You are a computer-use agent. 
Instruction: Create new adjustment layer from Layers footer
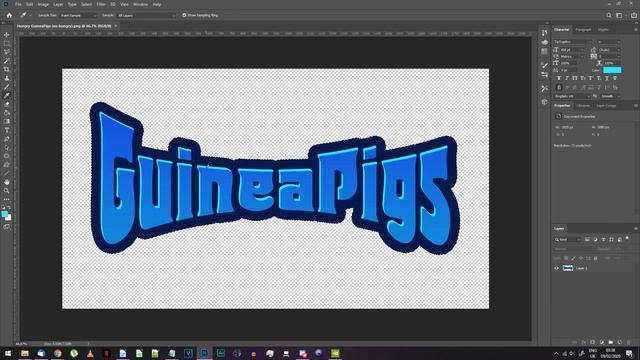tap(602, 342)
